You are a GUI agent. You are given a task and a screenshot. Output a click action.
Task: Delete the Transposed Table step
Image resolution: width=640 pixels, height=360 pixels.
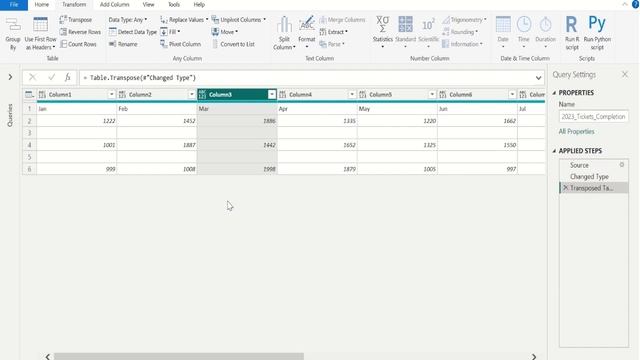[565, 188]
